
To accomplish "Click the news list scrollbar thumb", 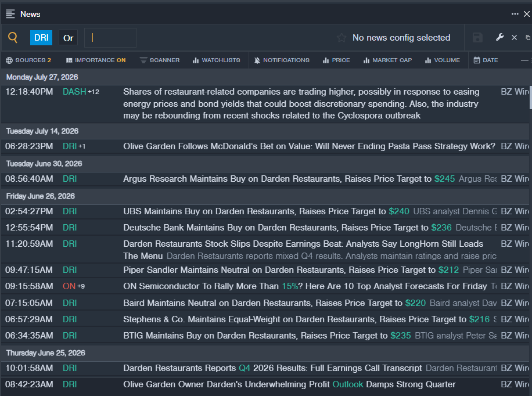I will coord(531,98).
